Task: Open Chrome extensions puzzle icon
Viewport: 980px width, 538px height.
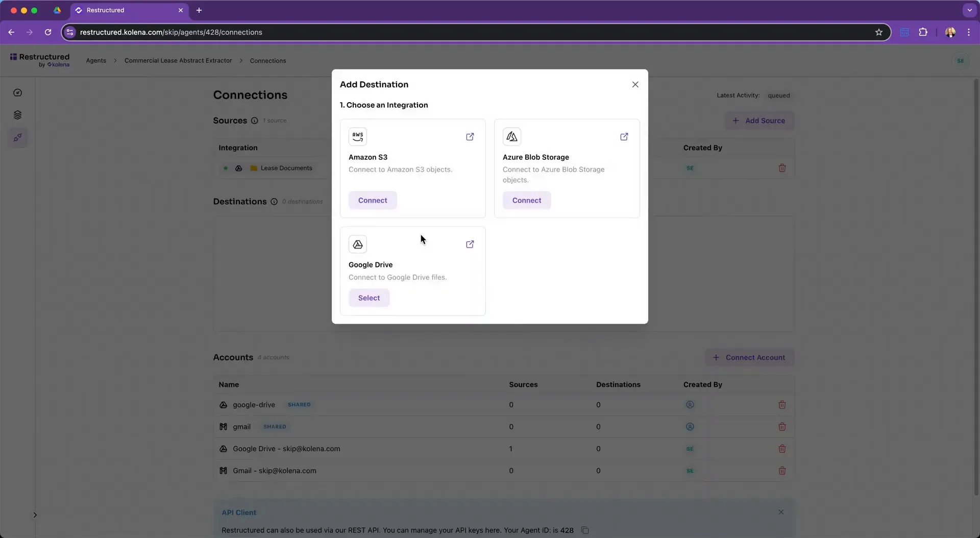Action: tap(923, 32)
